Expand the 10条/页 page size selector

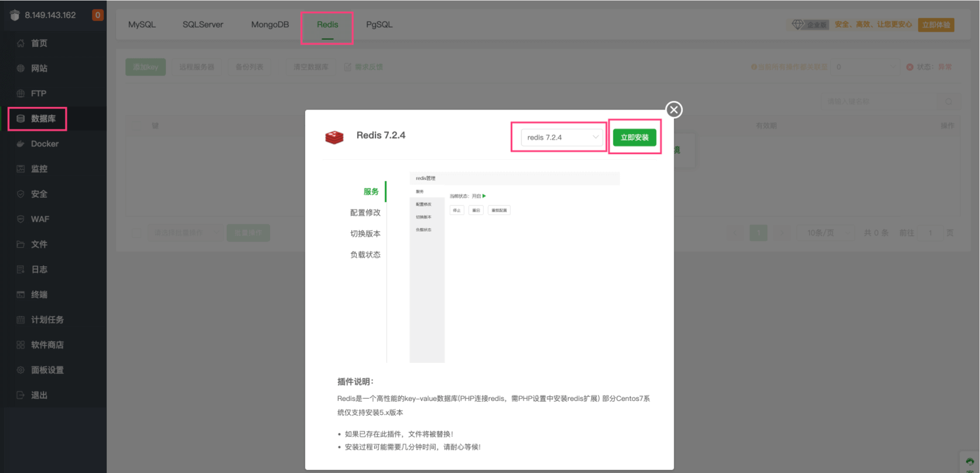tap(825, 233)
